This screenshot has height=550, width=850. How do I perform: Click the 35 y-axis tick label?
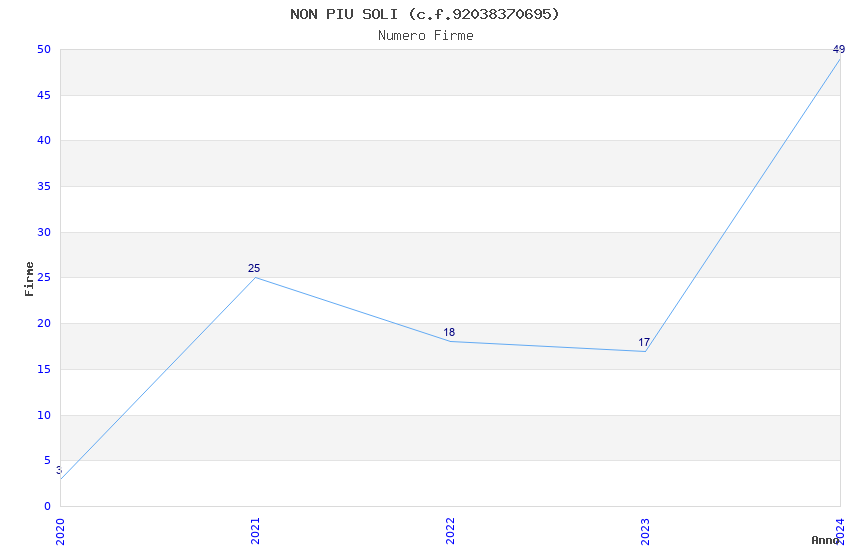click(x=44, y=187)
